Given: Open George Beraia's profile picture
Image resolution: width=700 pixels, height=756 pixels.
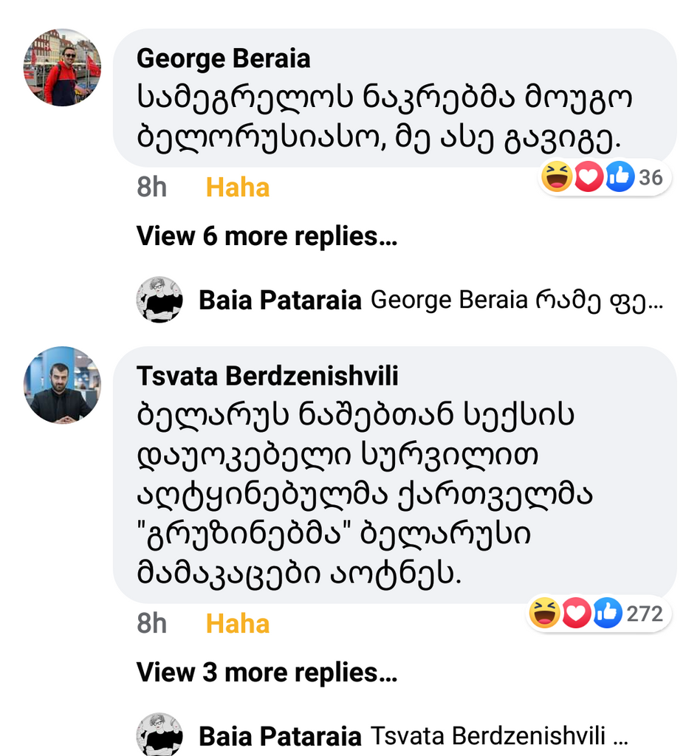Looking at the screenshot, I should [62, 68].
